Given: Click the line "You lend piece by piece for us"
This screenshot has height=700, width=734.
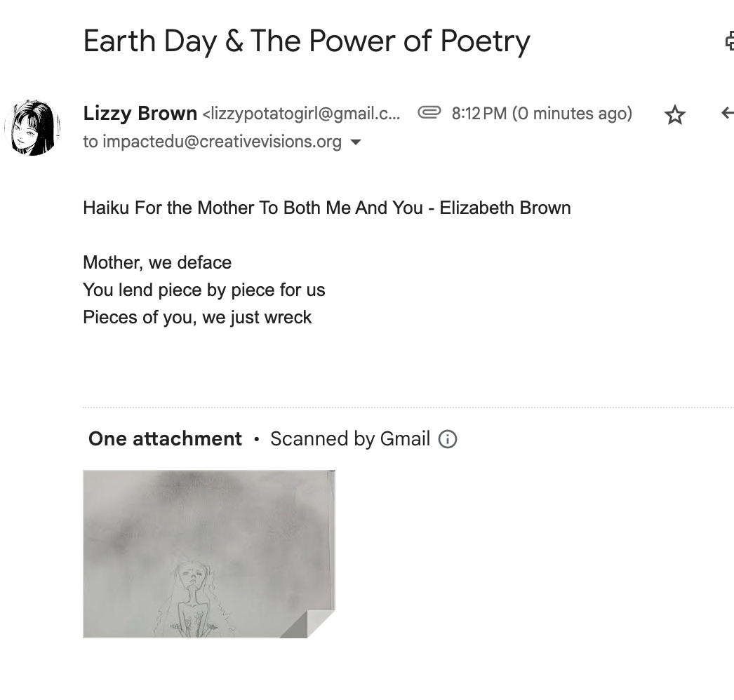Looking at the screenshot, I should [x=203, y=290].
